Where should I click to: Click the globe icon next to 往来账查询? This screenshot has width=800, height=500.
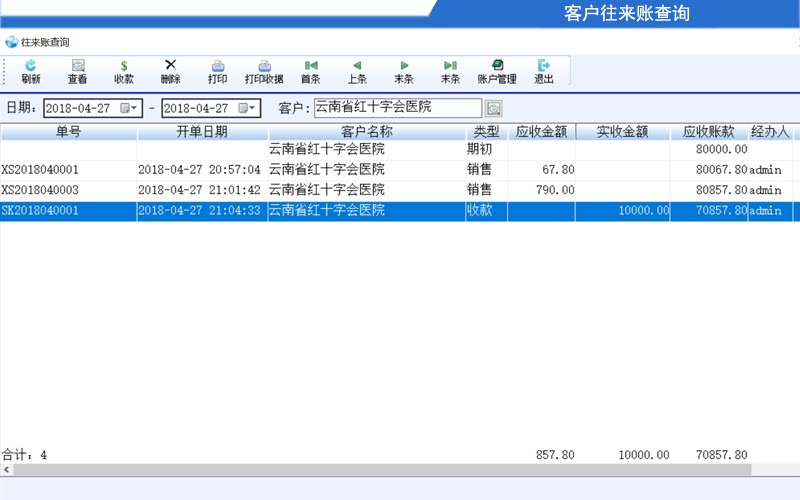[x=11, y=42]
